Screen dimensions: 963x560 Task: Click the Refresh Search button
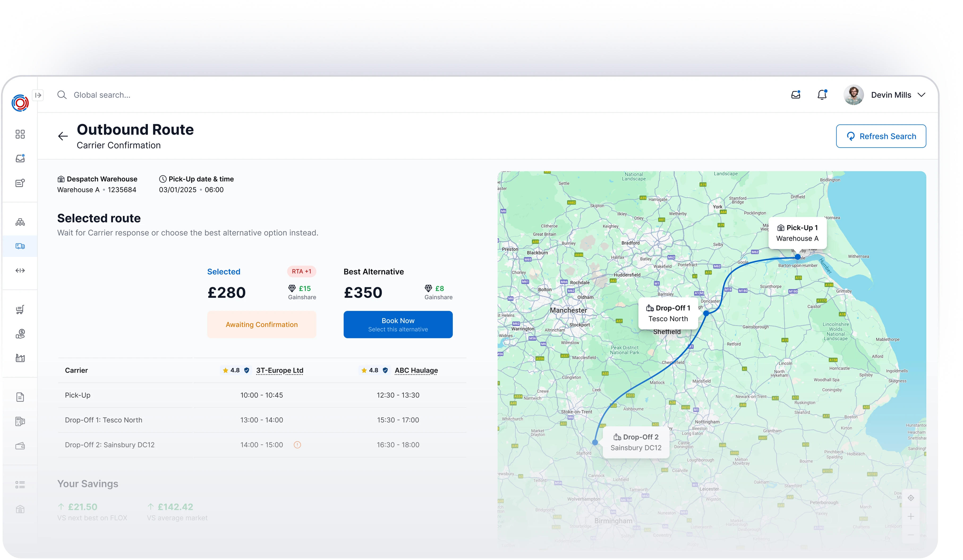pos(881,136)
